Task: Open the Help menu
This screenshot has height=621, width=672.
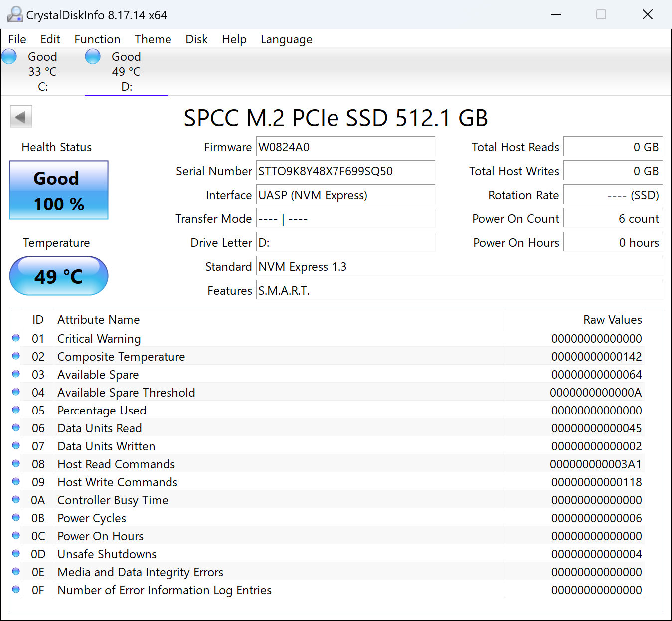Action: (x=234, y=39)
